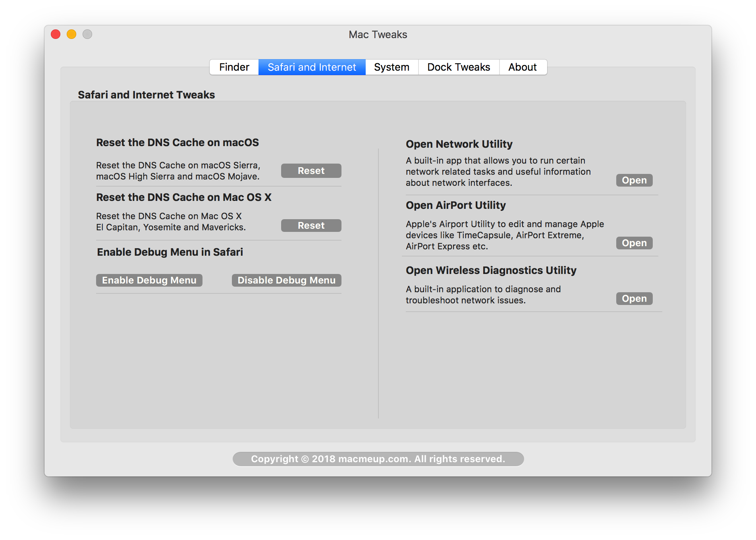Click the macmeup.com copyright banner
This screenshot has height=540, width=756.
(378, 459)
